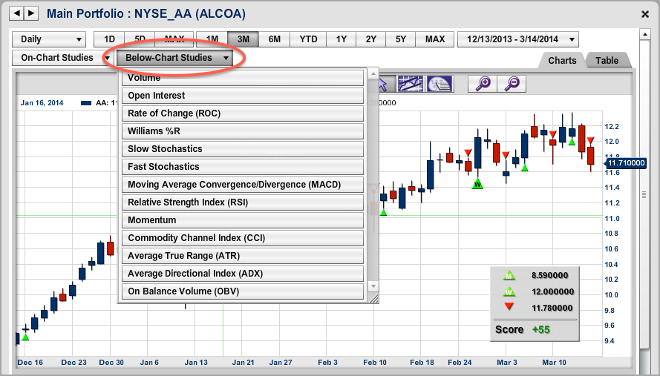Click the 8.590000 legend value
Screen dimensions: 660x376
(549, 275)
